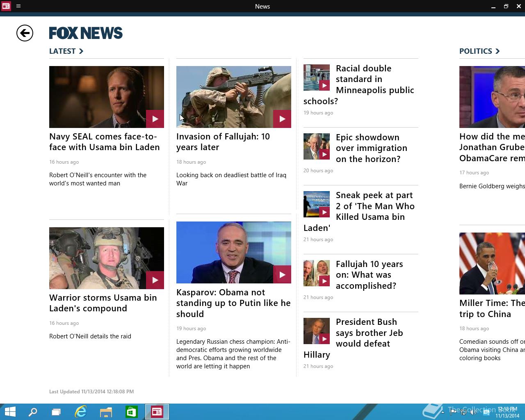Viewport: 525px width, 420px height.
Task: Open Task View on the taskbar
Action: point(56,412)
